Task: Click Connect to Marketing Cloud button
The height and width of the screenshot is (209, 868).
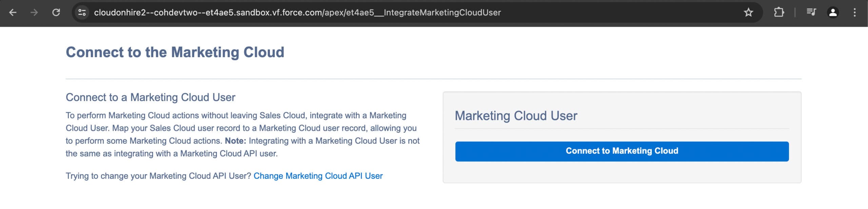Action: click(622, 151)
